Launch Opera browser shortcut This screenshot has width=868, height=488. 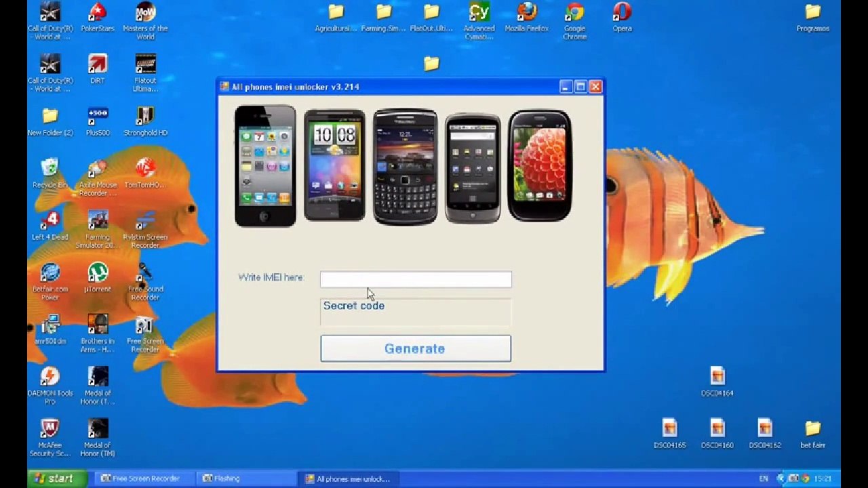622,18
